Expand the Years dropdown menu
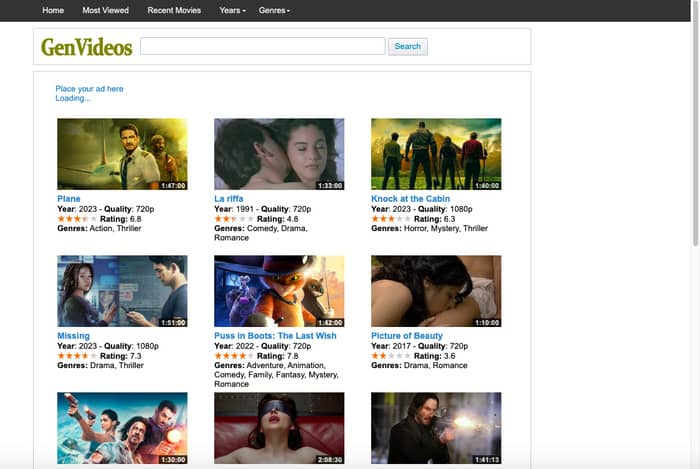This screenshot has height=469, width=700. [232, 10]
